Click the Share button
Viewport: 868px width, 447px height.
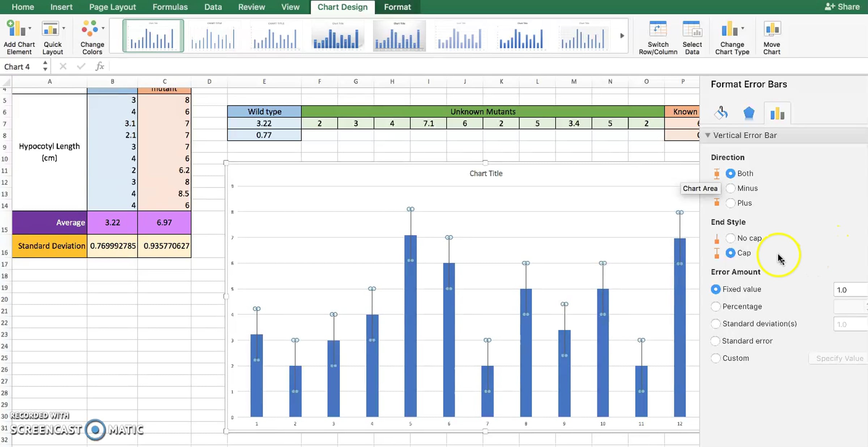point(842,7)
